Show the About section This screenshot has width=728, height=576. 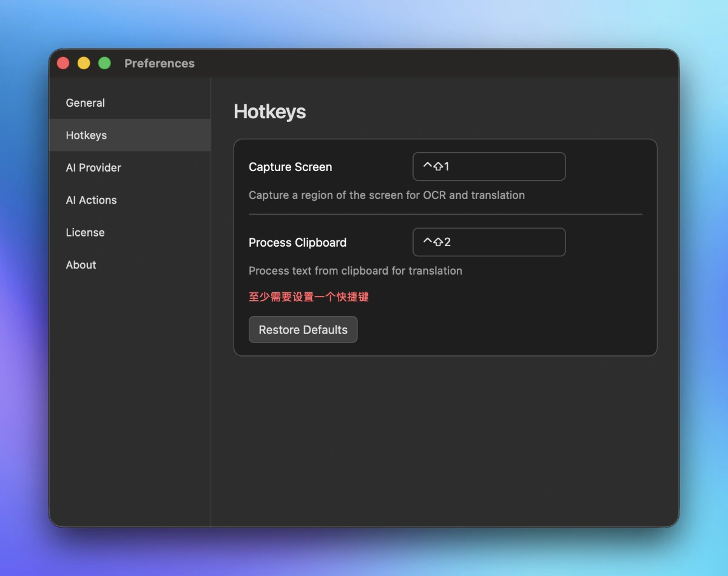pos(81,265)
